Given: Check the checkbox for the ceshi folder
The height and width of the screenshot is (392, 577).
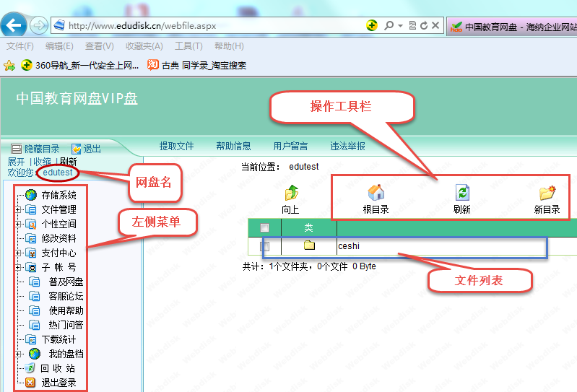Looking at the screenshot, I should coord(264,246).
